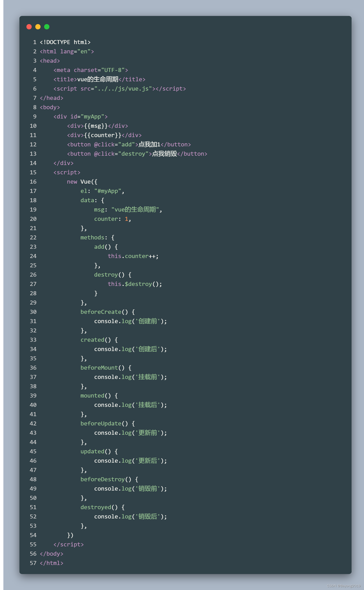Click the '<meta charset="UTF-8">' line
Screen dimensions: 364x590
pos(91,70)
